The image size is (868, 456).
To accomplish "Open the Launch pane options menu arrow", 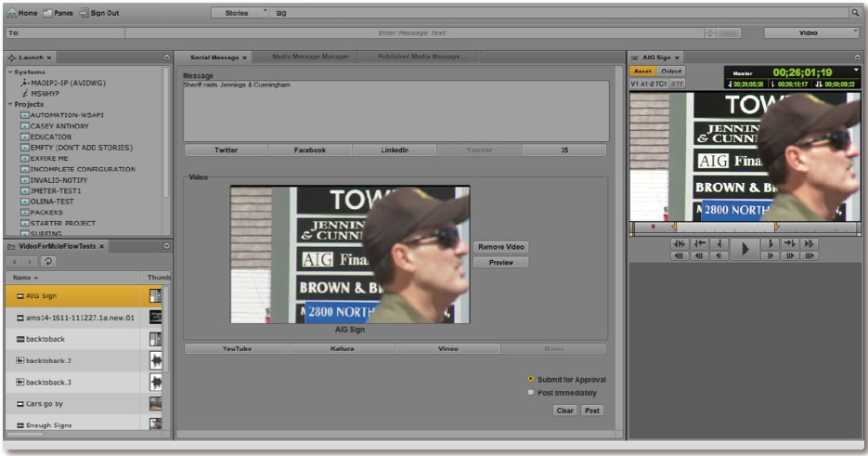I will click(x=166, y=58).
